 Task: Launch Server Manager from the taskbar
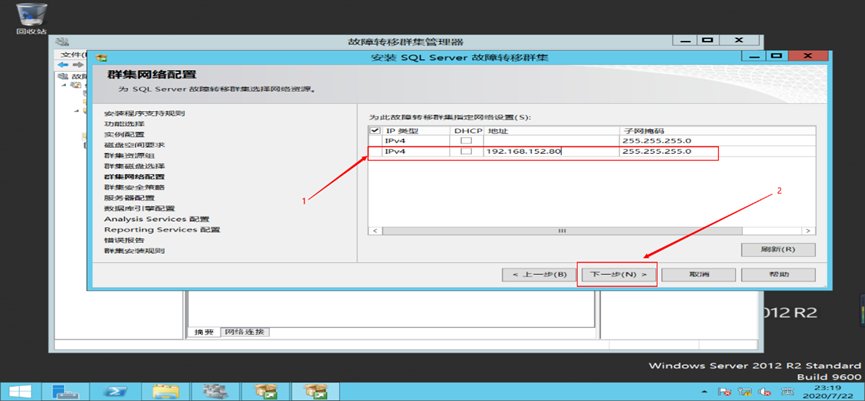(65, 392)
